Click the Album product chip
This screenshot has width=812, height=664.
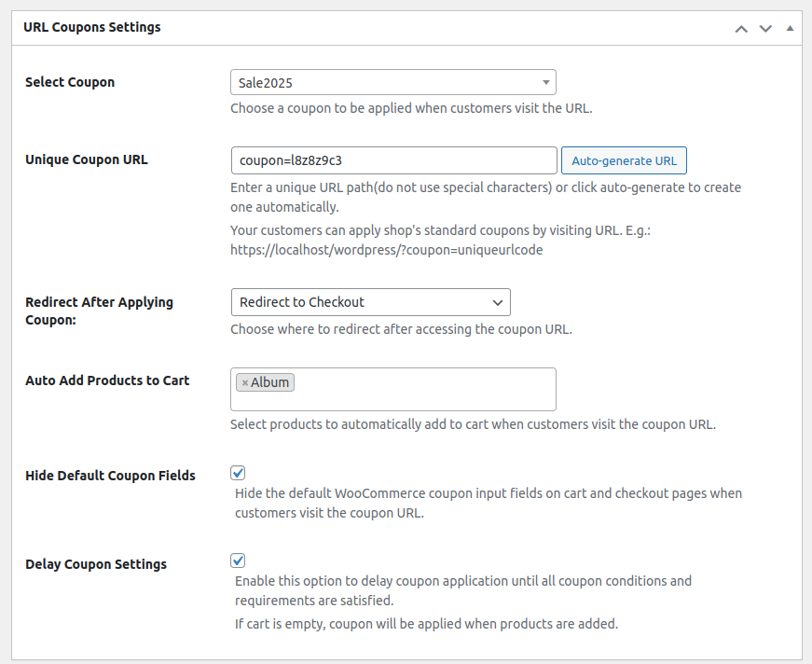point(270,382)
